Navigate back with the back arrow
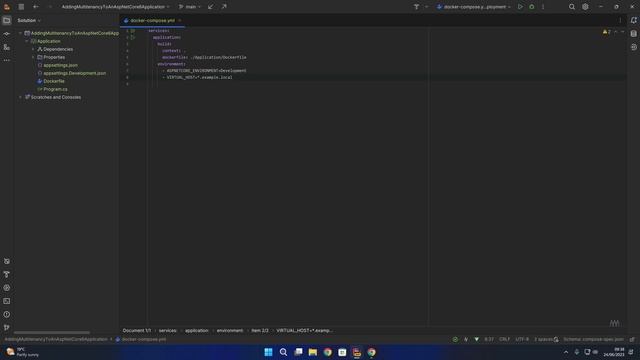 (x=36, y=7)
